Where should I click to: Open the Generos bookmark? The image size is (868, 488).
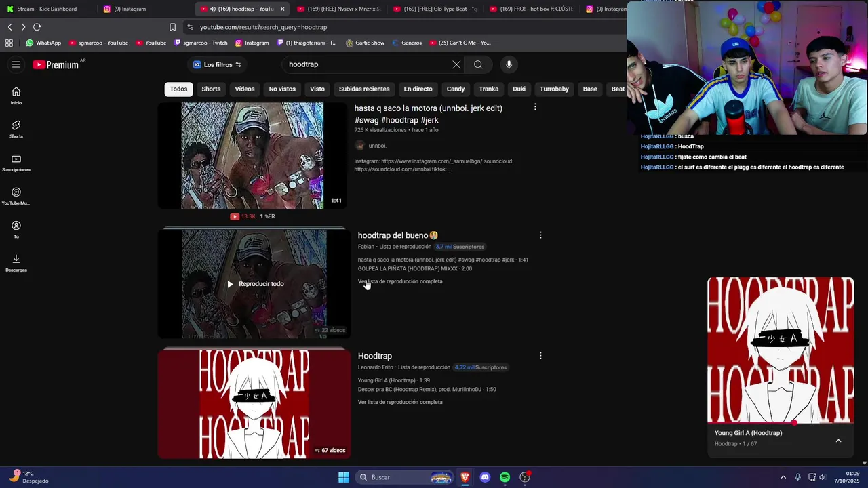407,43
